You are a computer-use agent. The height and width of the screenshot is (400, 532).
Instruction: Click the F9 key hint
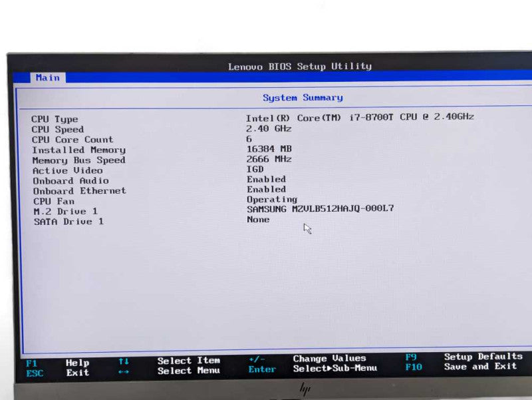click(x=411, y=357)
